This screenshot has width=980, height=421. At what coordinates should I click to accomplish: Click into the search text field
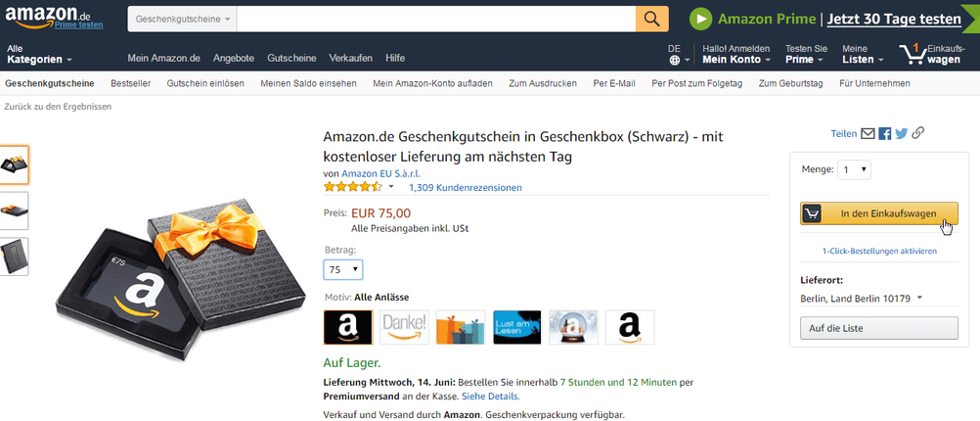436,19
